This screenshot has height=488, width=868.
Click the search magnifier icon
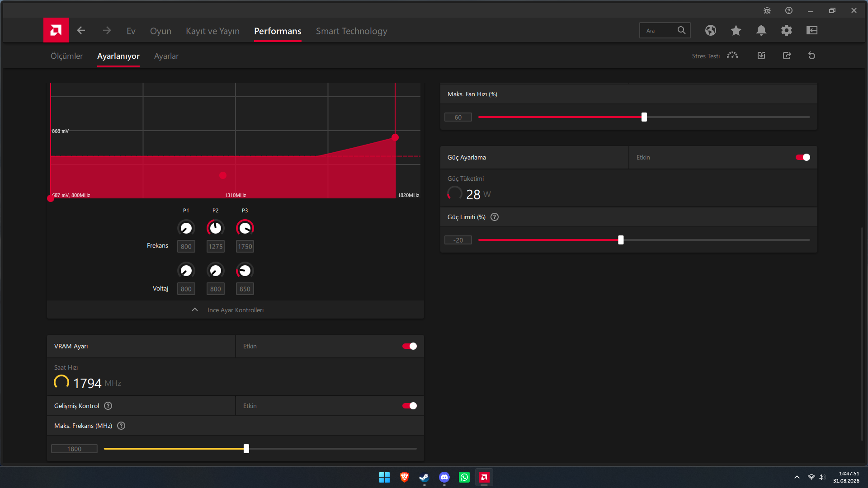pyautogui.click(x=681, y=30)
